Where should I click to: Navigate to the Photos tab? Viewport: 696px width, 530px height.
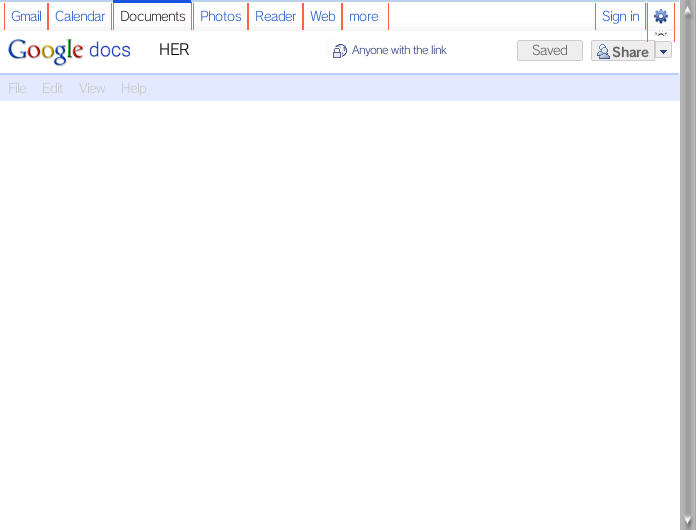[x=221, y=16]
